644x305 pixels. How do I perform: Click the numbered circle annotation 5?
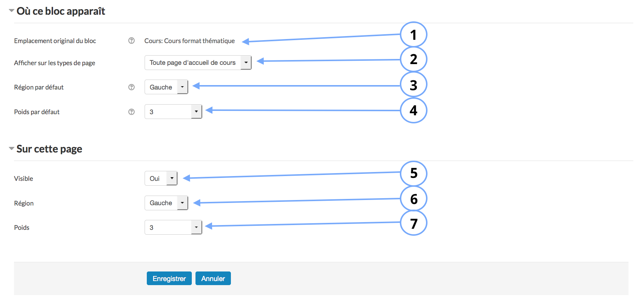(x=413, y=173)
